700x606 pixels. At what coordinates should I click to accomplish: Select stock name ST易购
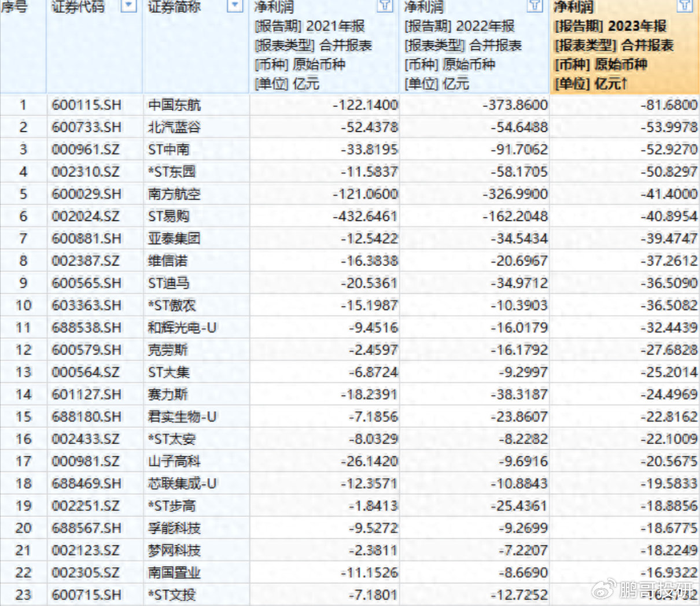(x=168, y=216)
